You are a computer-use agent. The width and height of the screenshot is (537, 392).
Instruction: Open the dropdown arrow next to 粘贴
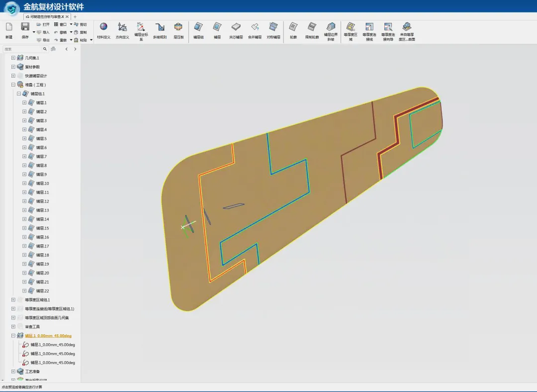click(91, 40)
